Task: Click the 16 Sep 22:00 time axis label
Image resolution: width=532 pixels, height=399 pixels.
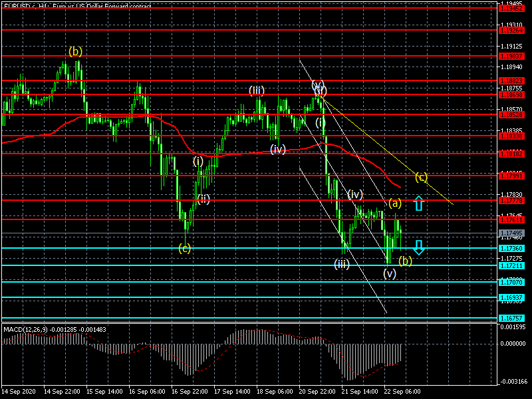Action: [x=190, y=391]
